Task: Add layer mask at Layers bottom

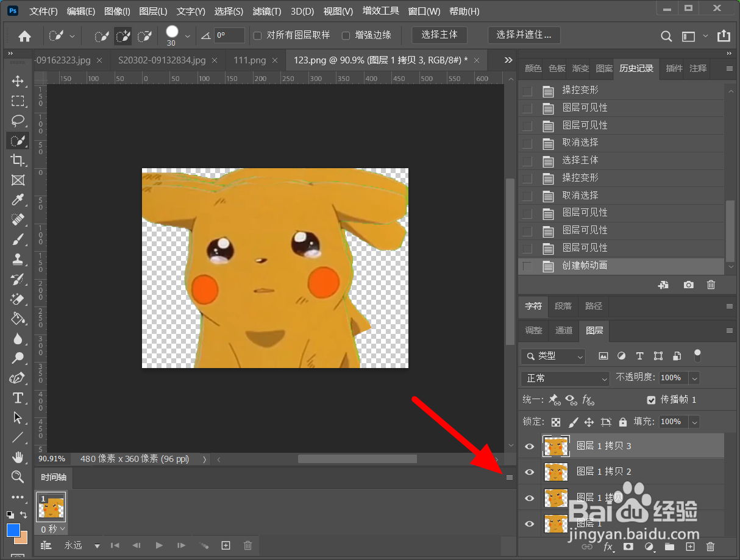Action: (x=628, y=547)
